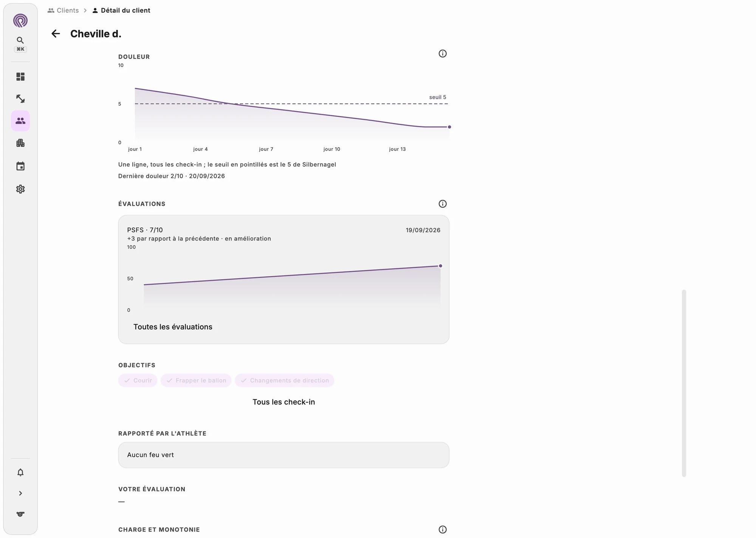756x538 pixels.
Task: Open Toutes les évaluations
Action: coord(173,327)
